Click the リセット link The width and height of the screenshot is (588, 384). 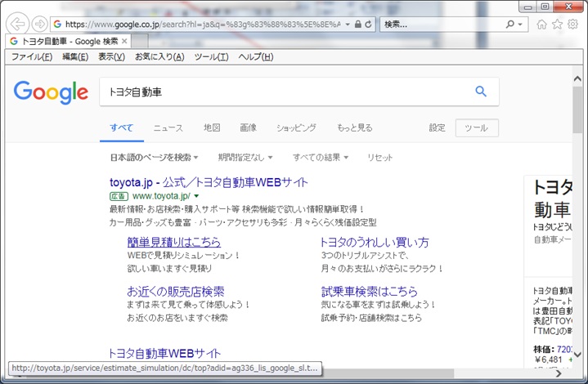[380, 158]
